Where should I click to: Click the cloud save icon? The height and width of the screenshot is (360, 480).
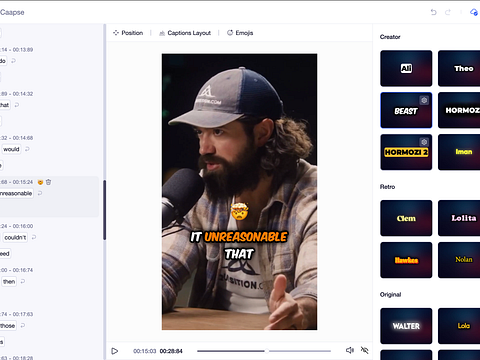pyautogui.click(x=474, y=12)
